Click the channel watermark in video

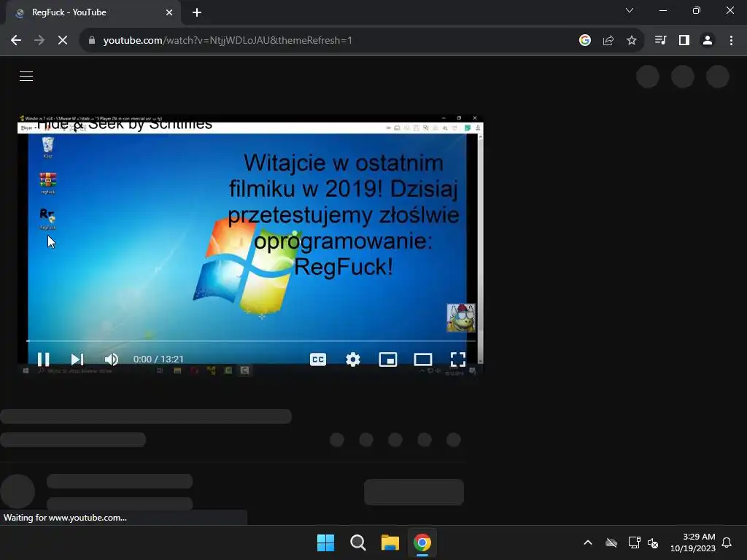click(461, 318)
